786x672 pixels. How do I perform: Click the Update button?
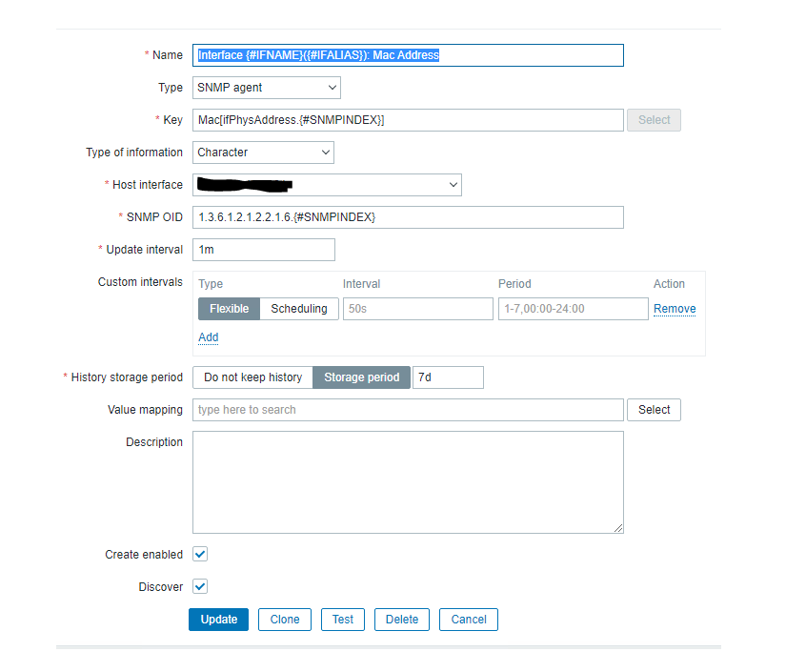pos(219,620)
